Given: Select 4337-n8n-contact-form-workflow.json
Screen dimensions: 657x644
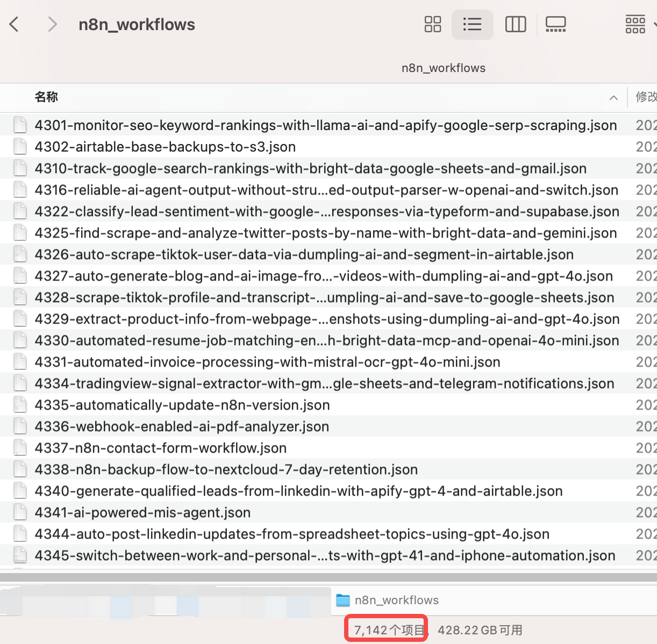Looking at the screenshot, I should [161, 447].
